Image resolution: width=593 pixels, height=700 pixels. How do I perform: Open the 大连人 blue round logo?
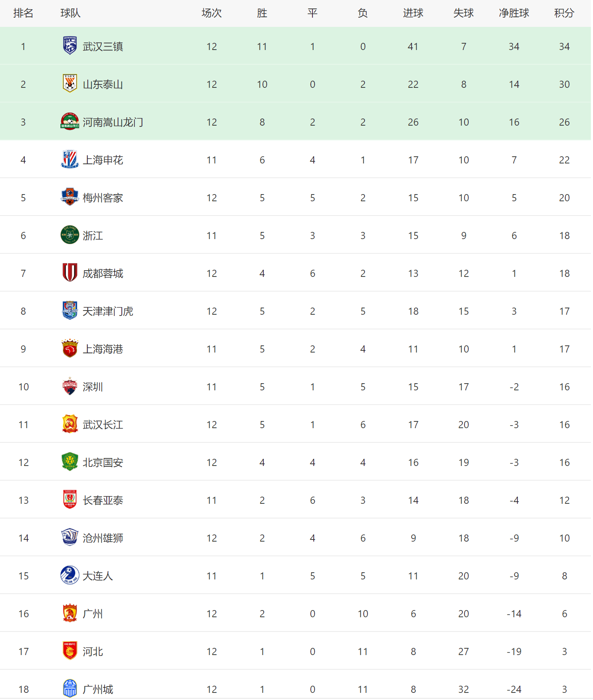tap(70, 575)
